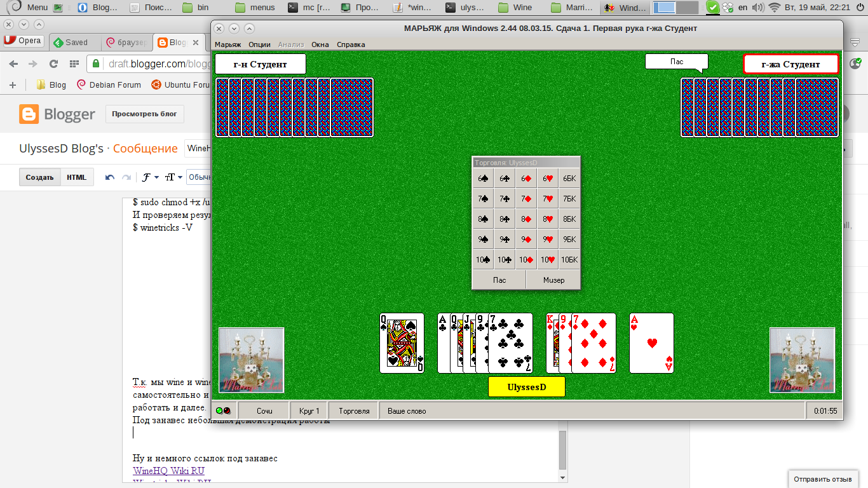
Task: Bid 8 diamonds in the bidding grid
Action: pyautogui.click(x=526, y=219)
